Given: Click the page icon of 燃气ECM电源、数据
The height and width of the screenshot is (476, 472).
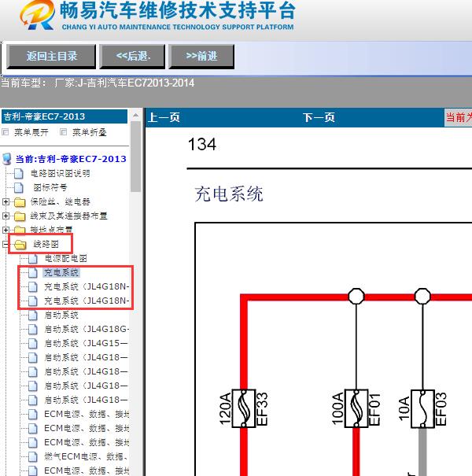Looking at the screenshot, I should point(33,456).
